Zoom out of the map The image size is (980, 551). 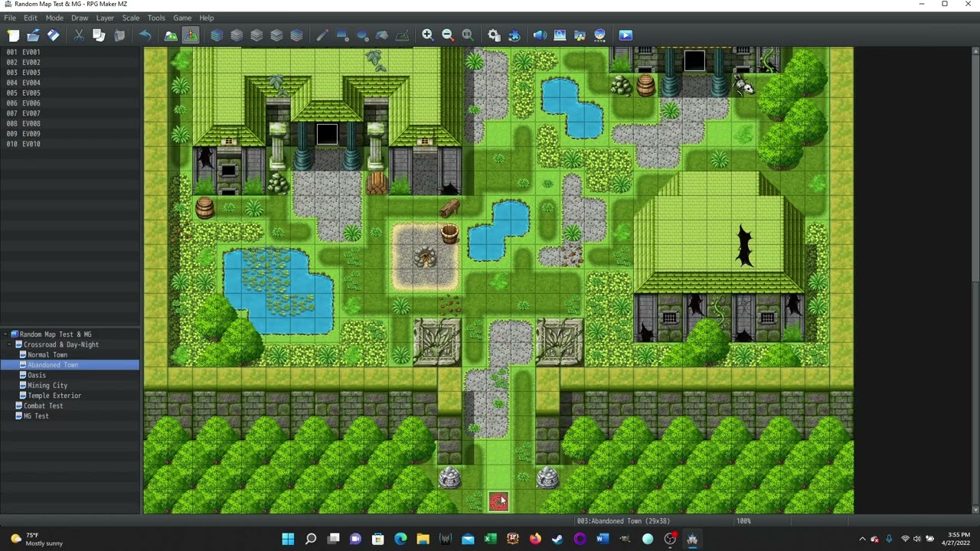click(x=448, y=35)
